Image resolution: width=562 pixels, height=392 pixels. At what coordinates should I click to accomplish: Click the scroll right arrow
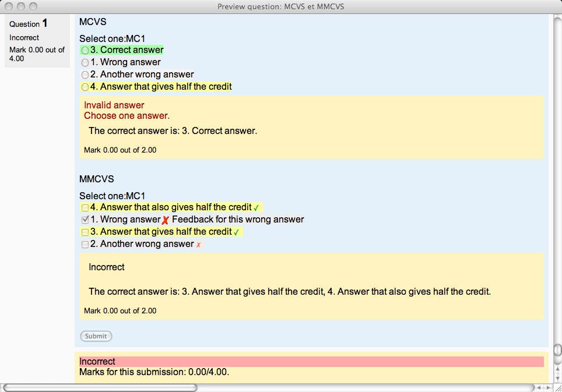pyautogui.click(x=549, y=388)
